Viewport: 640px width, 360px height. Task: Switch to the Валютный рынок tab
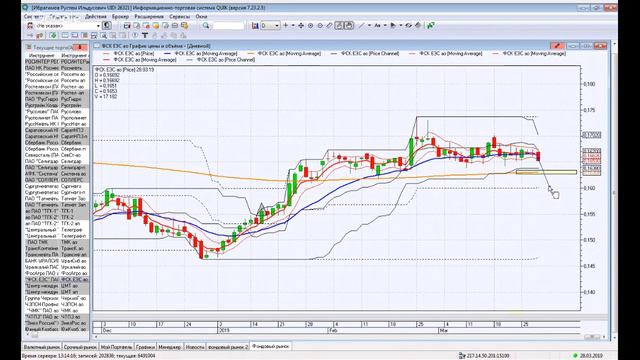click(42, 347)
